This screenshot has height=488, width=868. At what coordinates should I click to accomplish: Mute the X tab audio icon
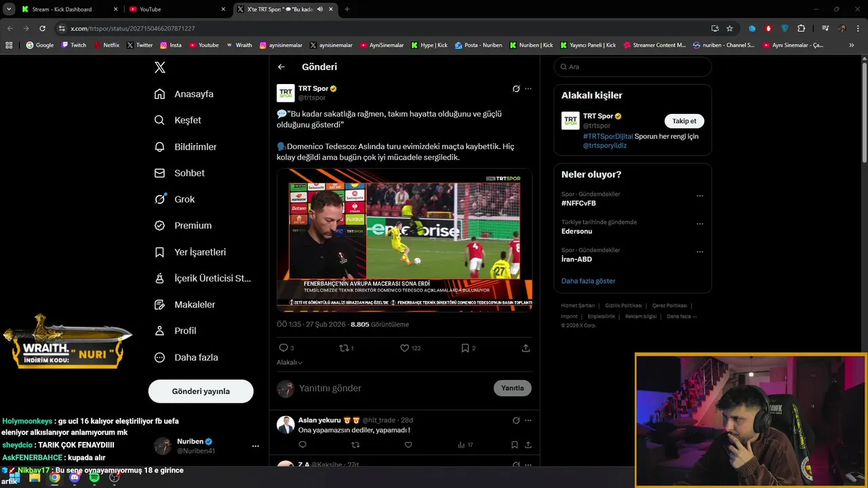pos(320,9)
